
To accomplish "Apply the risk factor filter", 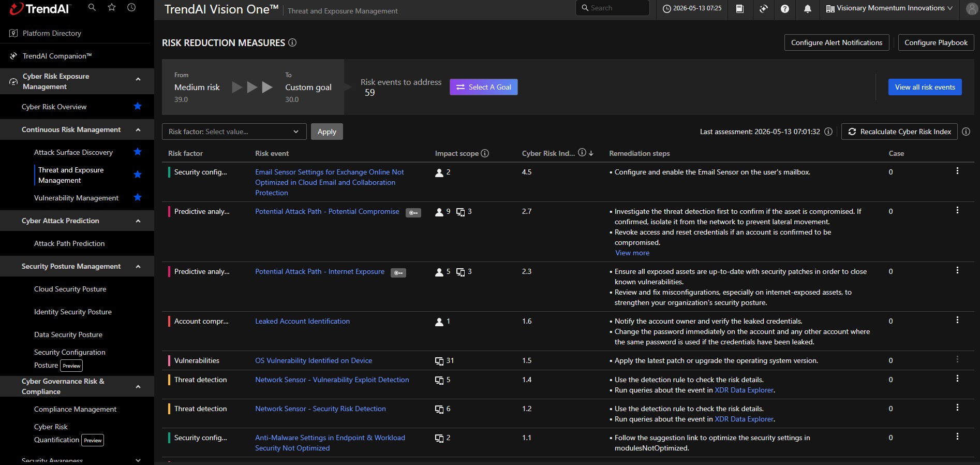I will click(x=327, y=132).
